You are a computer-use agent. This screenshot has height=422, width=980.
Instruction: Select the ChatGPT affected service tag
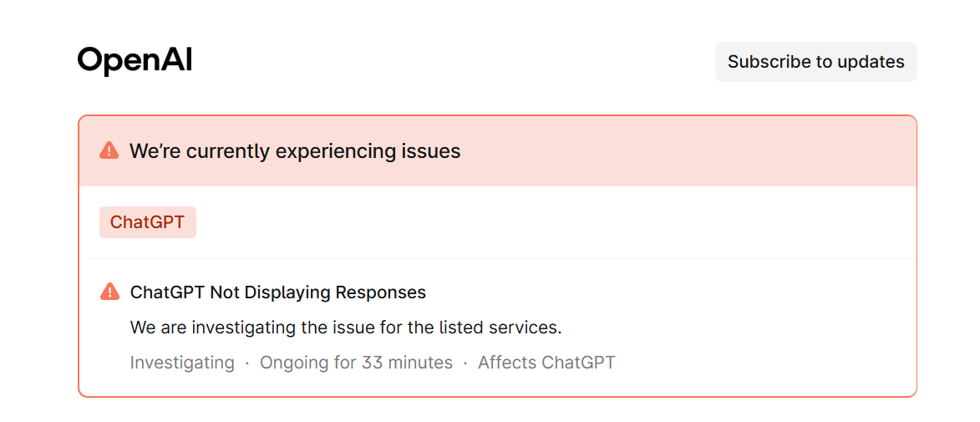pyautogui.click(x=147, y=222)
